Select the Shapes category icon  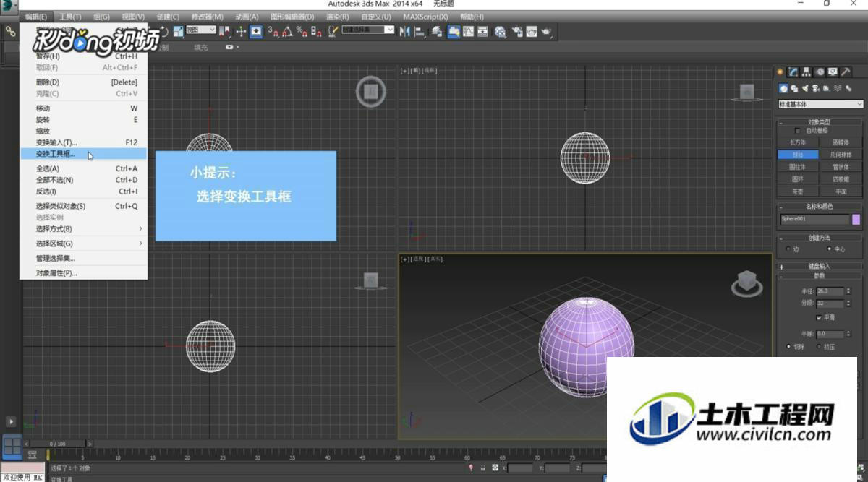pos(794,88)
